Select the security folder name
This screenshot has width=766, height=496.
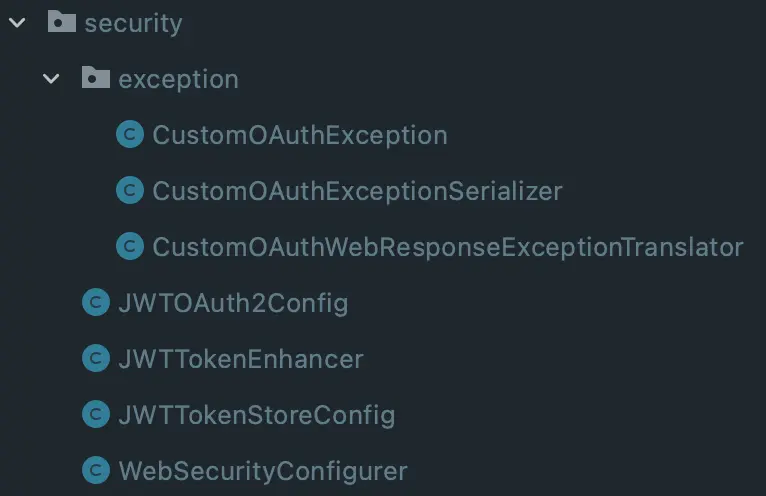coord(133,23)
